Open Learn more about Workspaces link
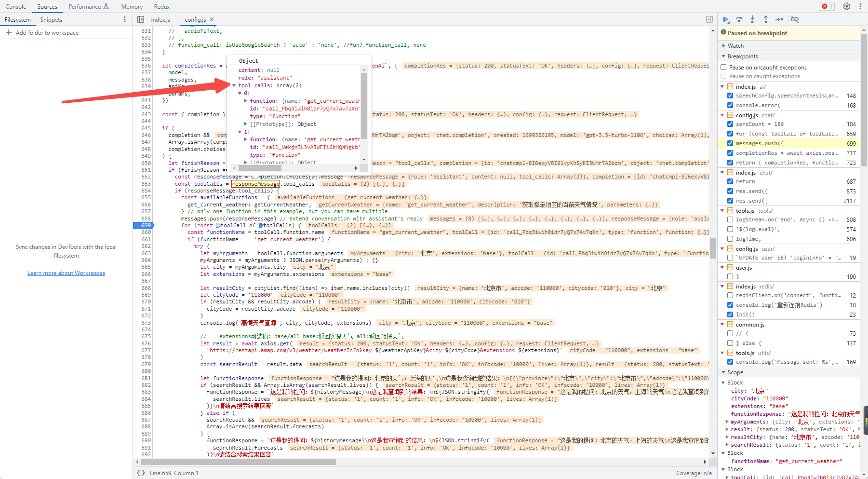868x479 pixels. pos(66,273)
